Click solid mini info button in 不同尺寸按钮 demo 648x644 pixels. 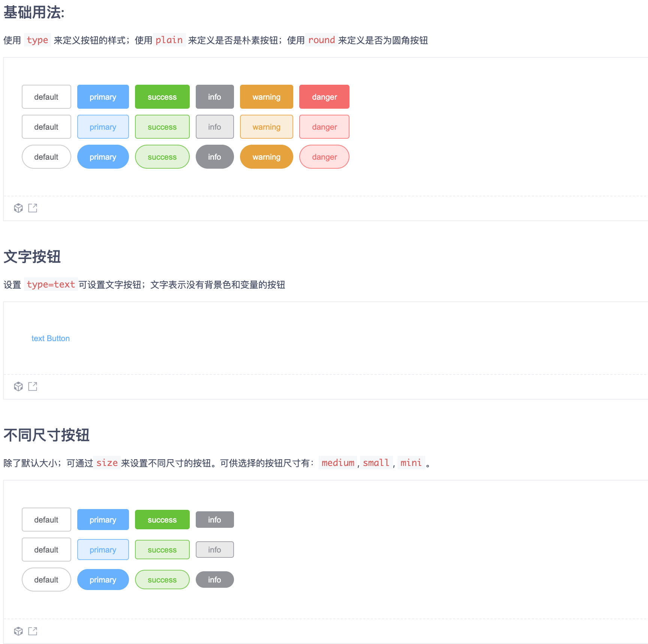click(x=215, y=520)
